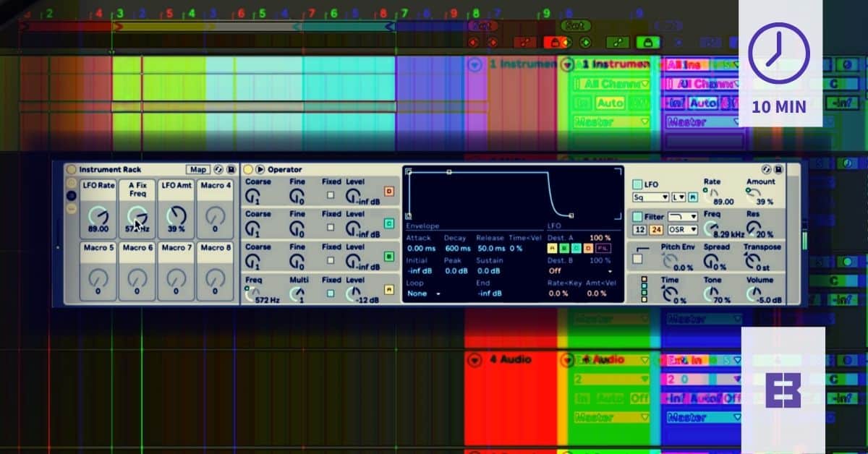Screen dimensions: 868x454
Task: Click the Instrument Rack save preset icon
Action: click(x=231, y=170)
